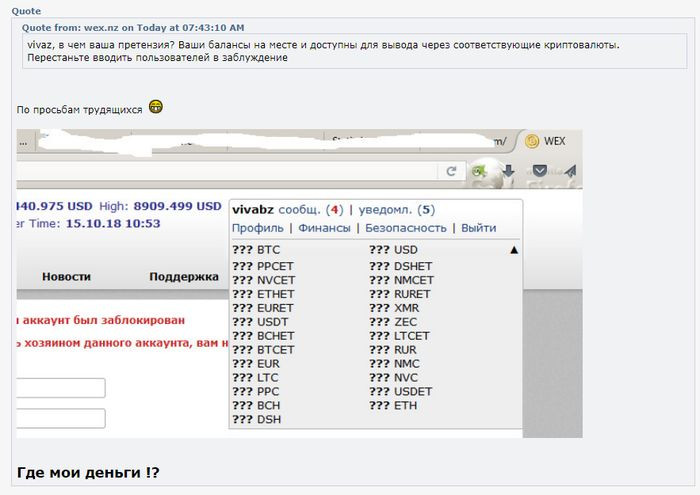Select the ??? ETHET balance row
This screenshot has width=700, height=495.
263,295
